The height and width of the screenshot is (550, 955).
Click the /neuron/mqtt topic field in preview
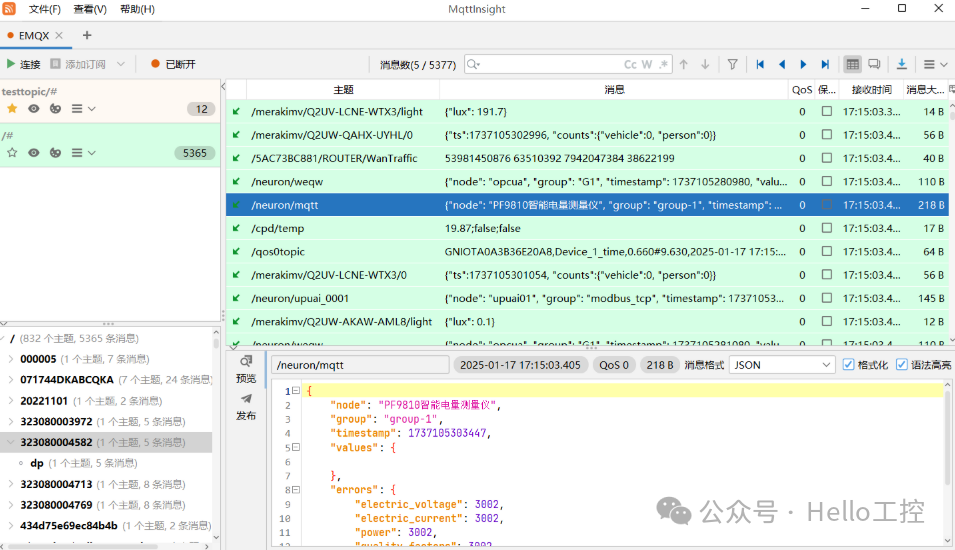(x=360, y=365)
